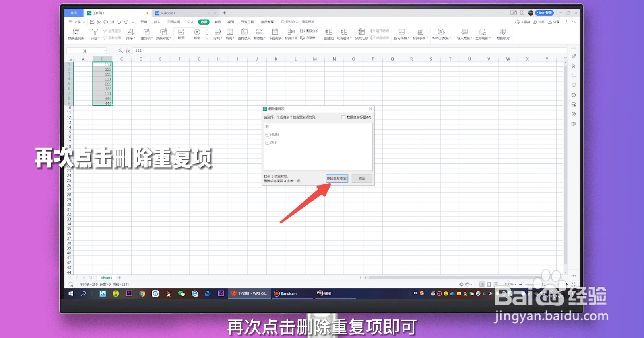Switch to the Home (开始) ribbon tab
Viewport: 644px width, 338px height.
pos(144,22)
